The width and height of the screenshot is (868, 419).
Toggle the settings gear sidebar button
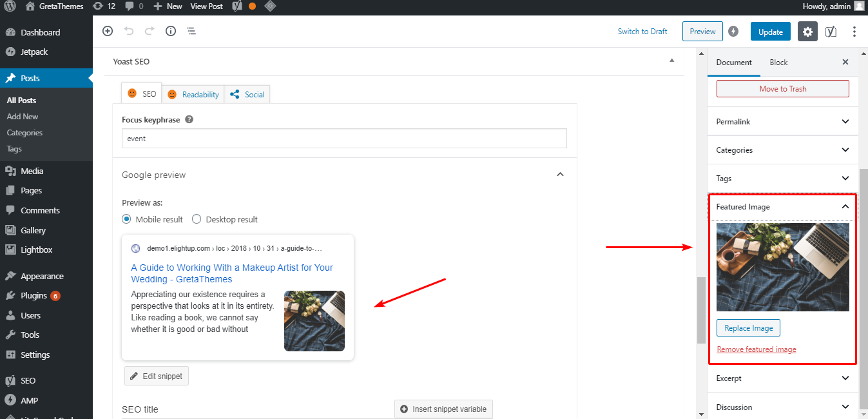coord(807,32)
